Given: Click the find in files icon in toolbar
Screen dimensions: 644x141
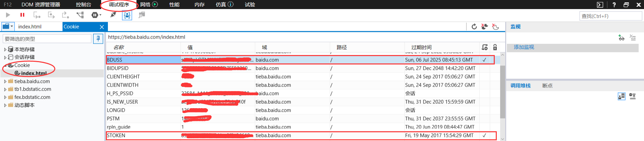Looking at the screenshot, I should [142, 15].
